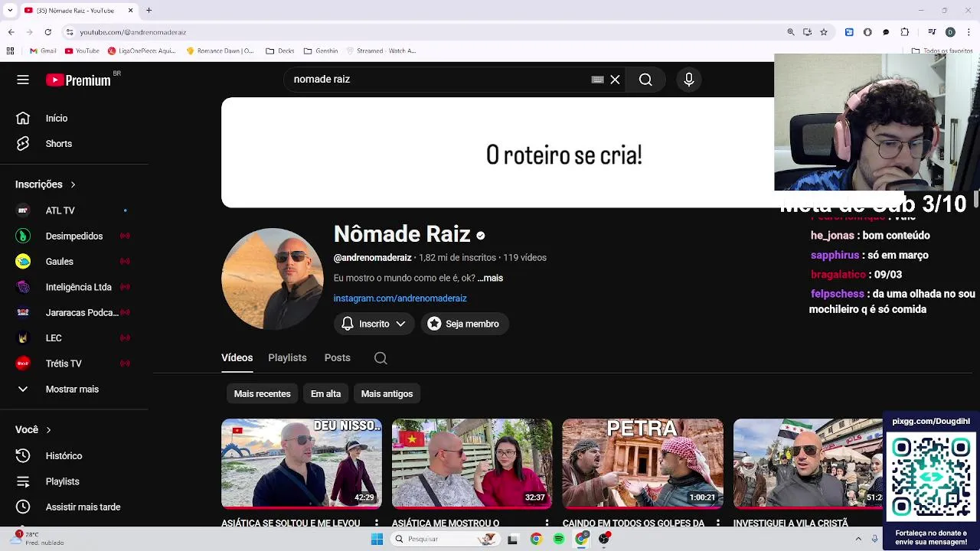Open Spotify from the taskbar
The image size is (980, 551).
pyautogui.click(x=559, y=539)
